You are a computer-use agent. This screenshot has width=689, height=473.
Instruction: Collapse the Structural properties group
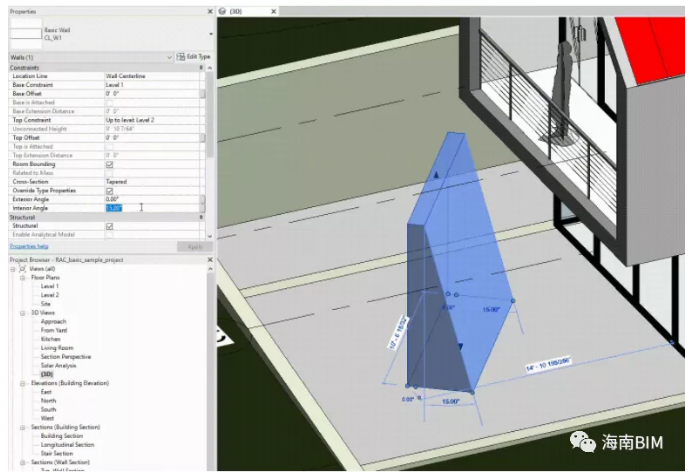click(201, 217)
